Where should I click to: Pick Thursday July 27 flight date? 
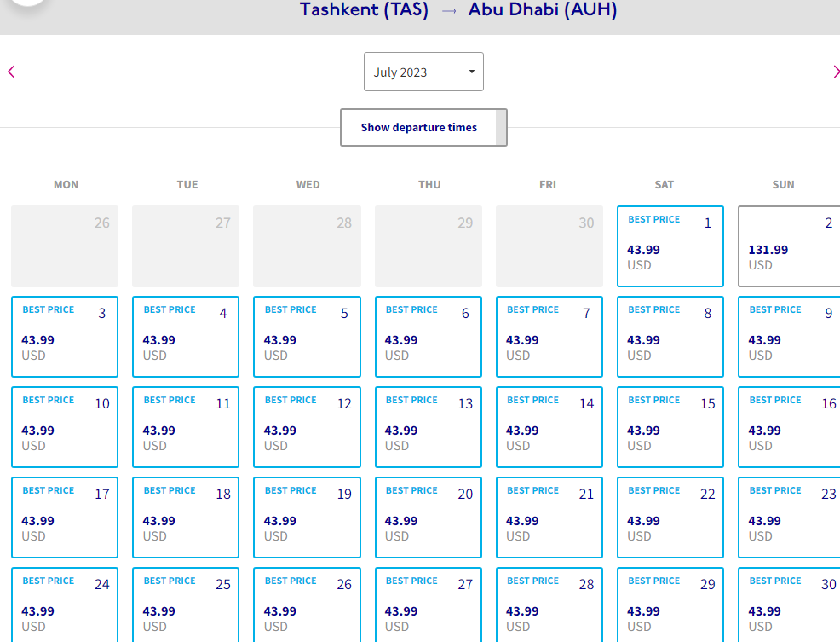click(x=429, y=604)
